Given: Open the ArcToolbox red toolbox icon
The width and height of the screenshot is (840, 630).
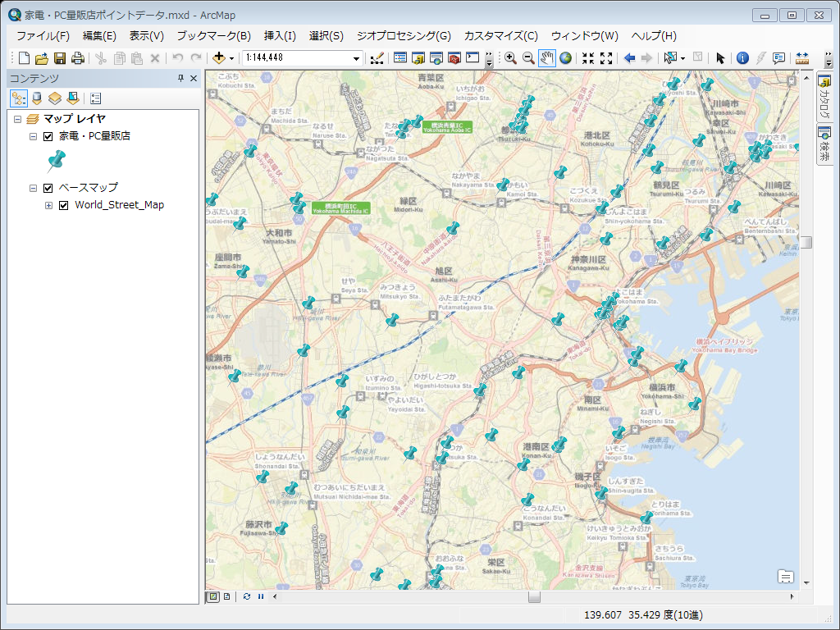Looking at the screenshot, I should click(x=454, y=58).
